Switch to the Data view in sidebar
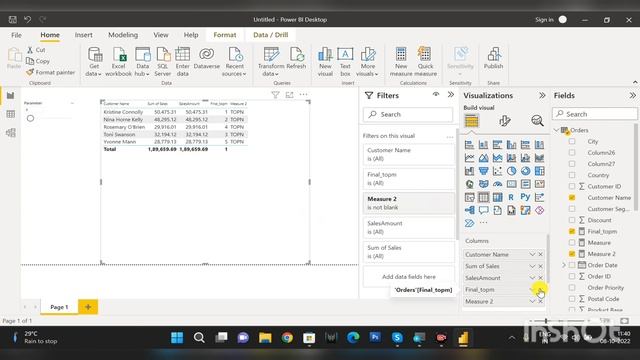The image size is (640, 360). pos(11,114)
